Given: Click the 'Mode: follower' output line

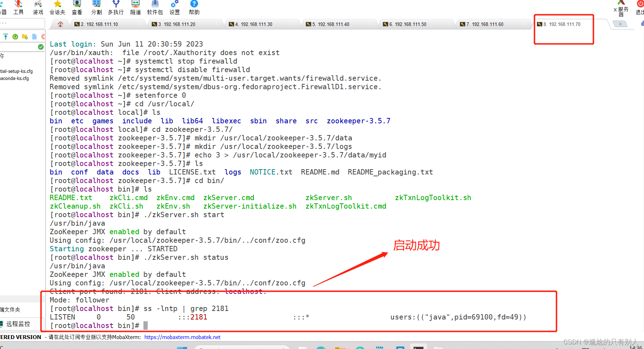Looking at the screenshot, I should [x=80, y=300].
